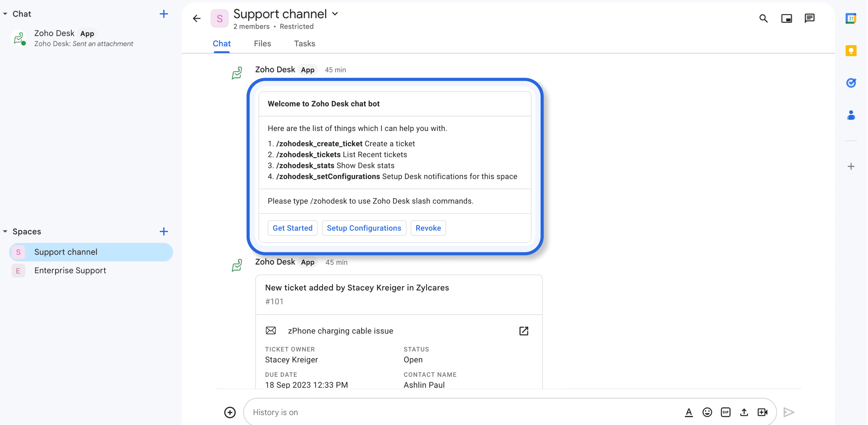This screenshot has width=868, height=425.
Task: Open Google Tasks side panel icon
Action: pos(851,83)
